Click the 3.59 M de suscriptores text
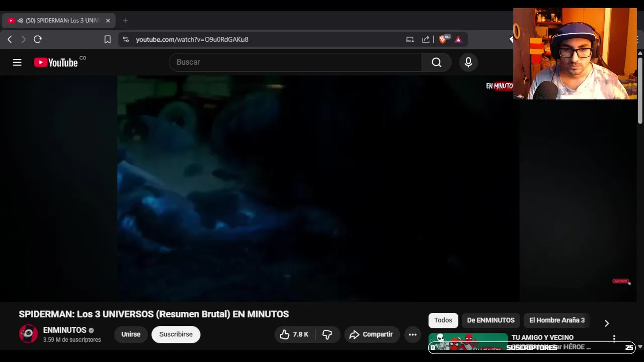 pos(72,340)
